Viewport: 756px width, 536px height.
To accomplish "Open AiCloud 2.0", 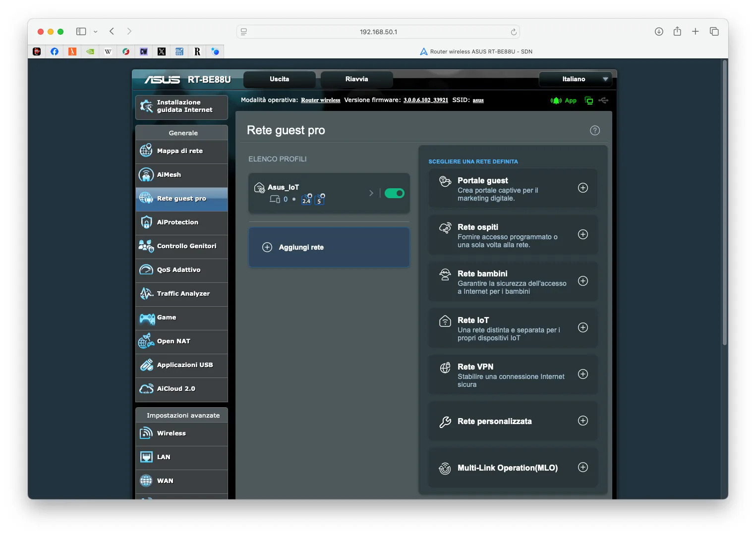I will pyautogui.click(x=181, y=389).
